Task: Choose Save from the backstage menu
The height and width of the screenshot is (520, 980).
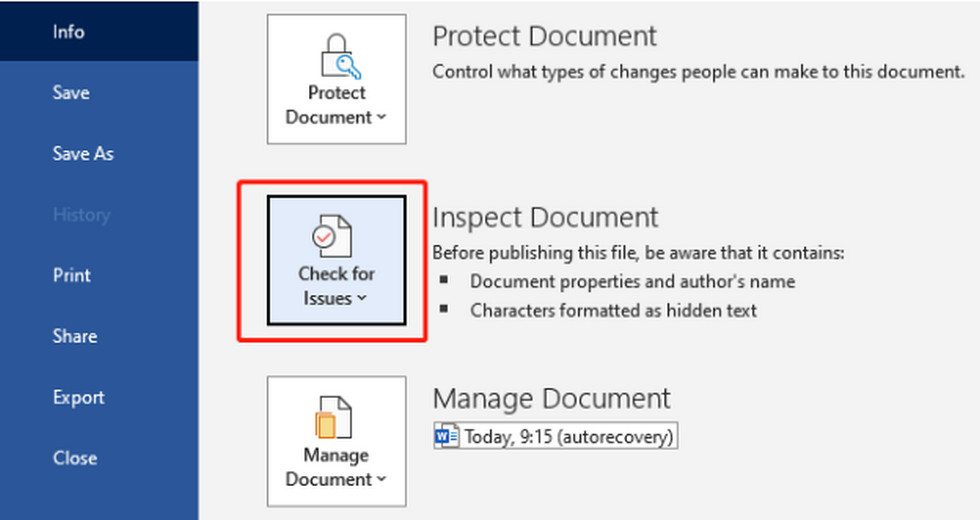Action: point(71,93)
